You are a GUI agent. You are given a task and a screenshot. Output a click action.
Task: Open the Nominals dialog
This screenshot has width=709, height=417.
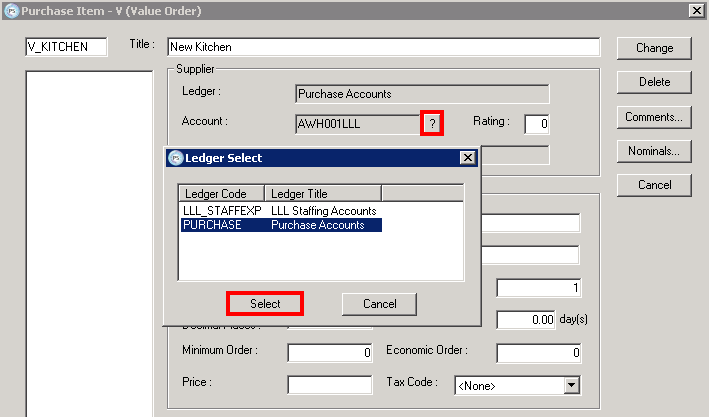[x=654, y=151]
